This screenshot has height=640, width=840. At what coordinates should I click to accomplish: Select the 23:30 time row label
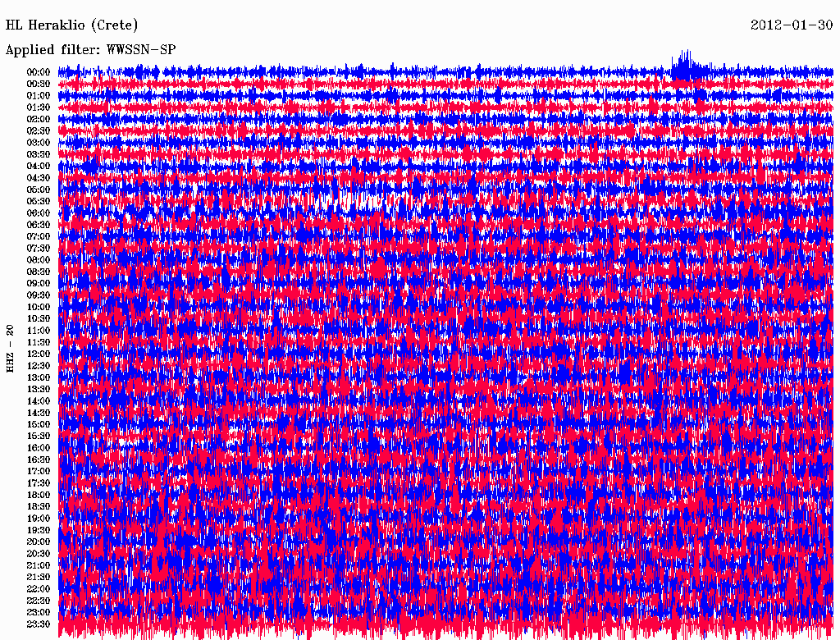(x=39, y=624)
